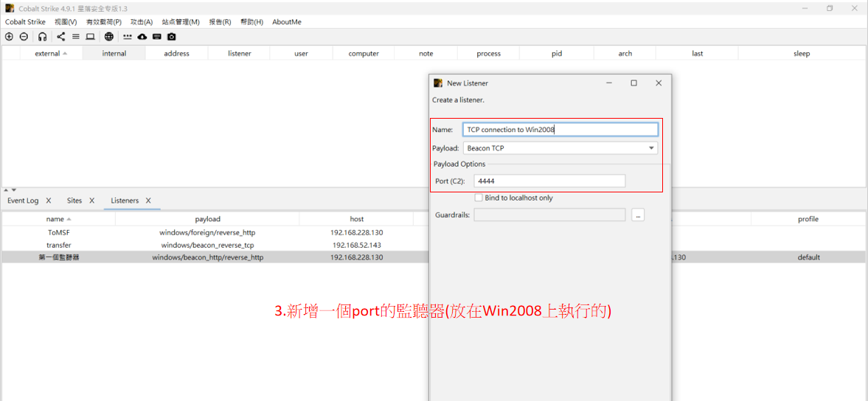Open screenshots camera toolbar icon

[x=172, y=37]
